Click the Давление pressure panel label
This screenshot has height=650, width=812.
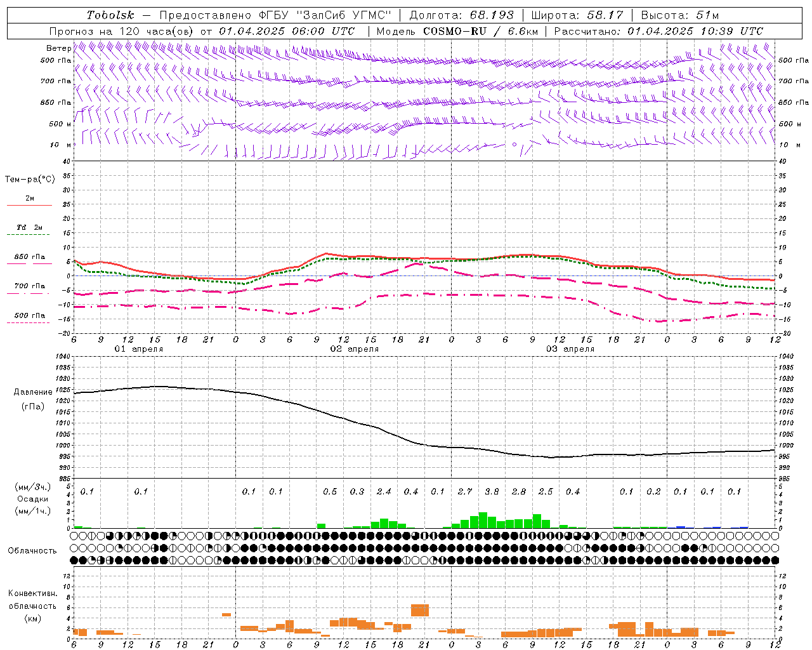tap(33, 392)
